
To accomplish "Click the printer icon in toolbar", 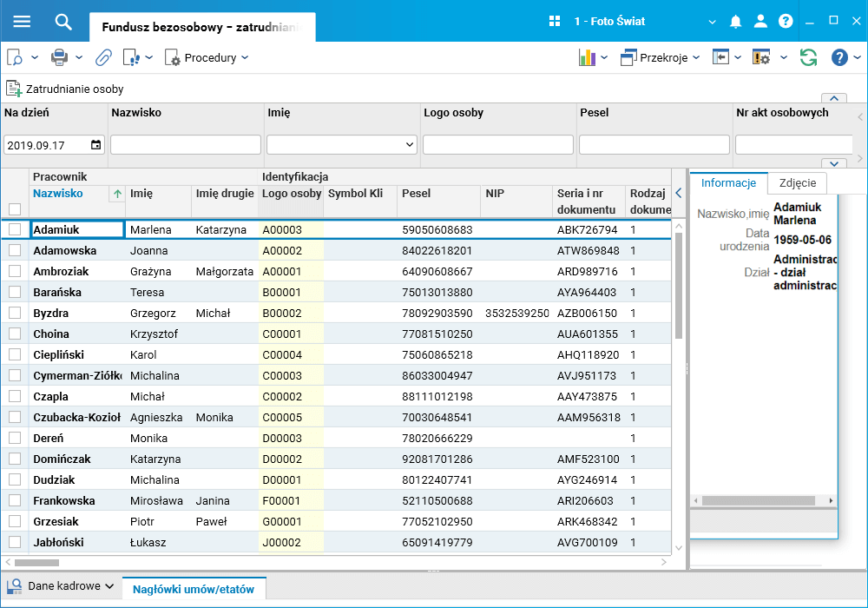I will 59,57.
